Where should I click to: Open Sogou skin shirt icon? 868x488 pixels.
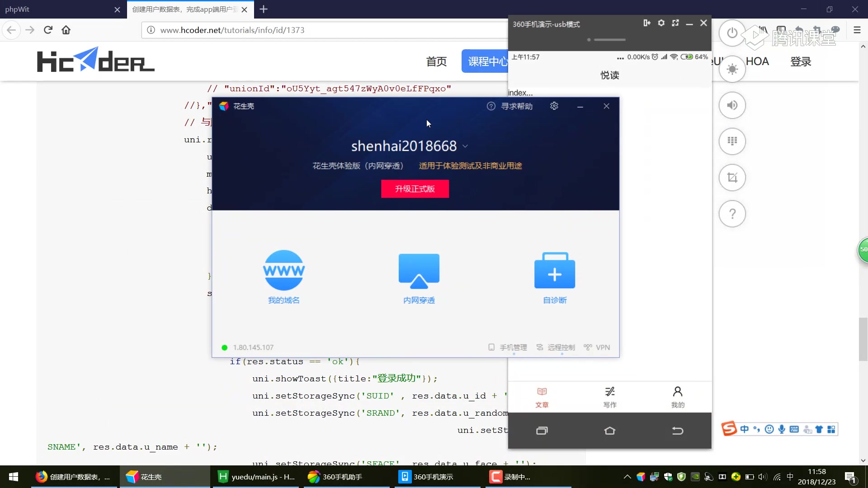click(819, 429)
